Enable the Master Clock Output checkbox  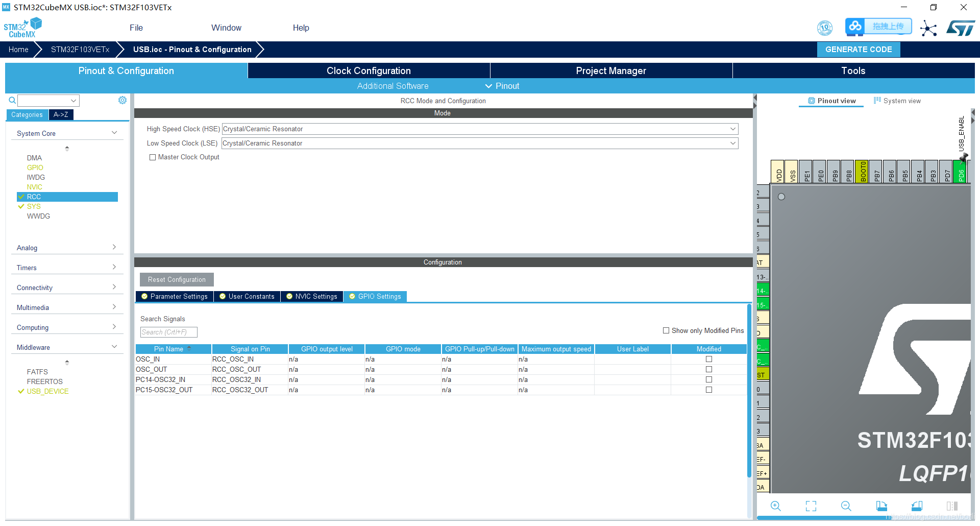coord(153,157)
